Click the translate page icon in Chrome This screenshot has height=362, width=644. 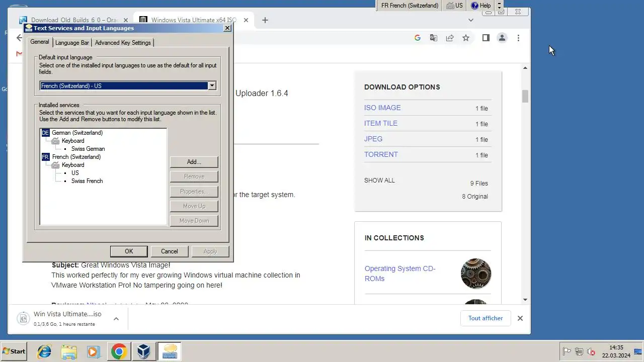tap(433, 38)
